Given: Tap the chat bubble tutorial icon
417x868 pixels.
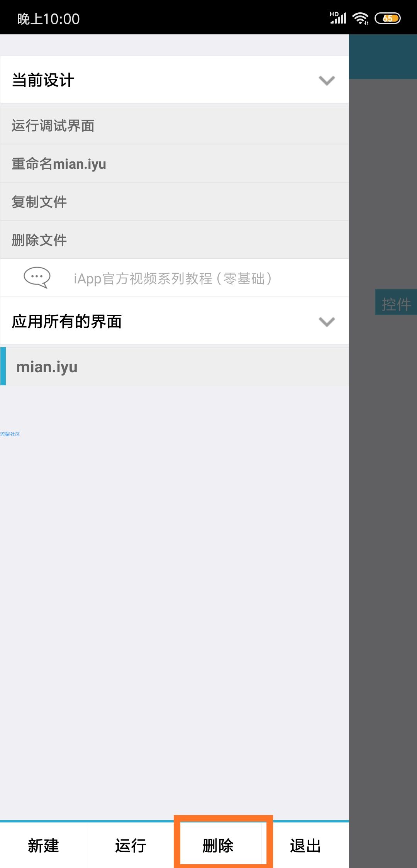Looking at the screenshot, I should pyautogui.click(x=37, y=278).
